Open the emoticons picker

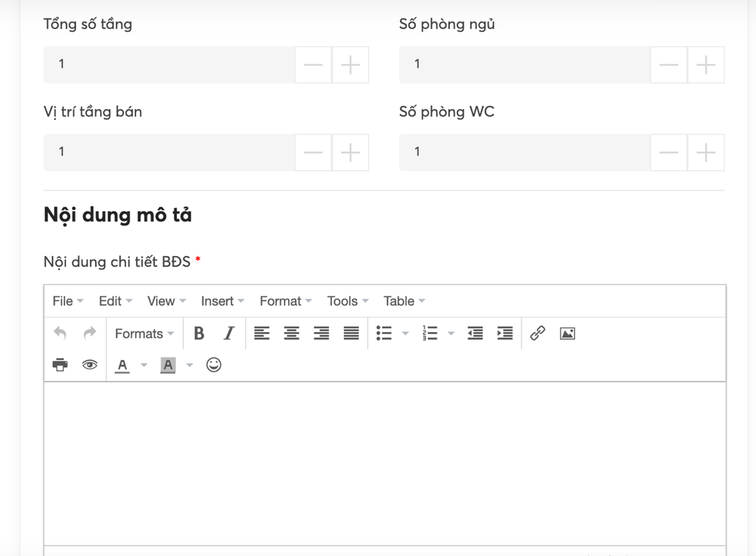point(214,365)
